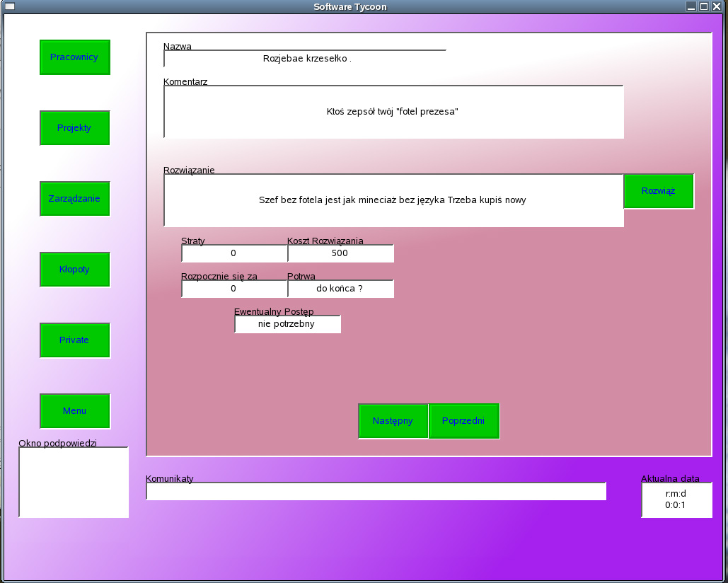The width and height of the screenshot is (728, 583).
Task: Open the Pracownicy section
Action: (x=74, y=57)
